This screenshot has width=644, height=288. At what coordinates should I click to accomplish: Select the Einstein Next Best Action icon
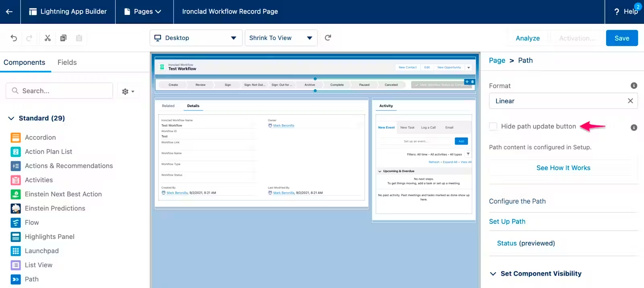click(16, 194)
